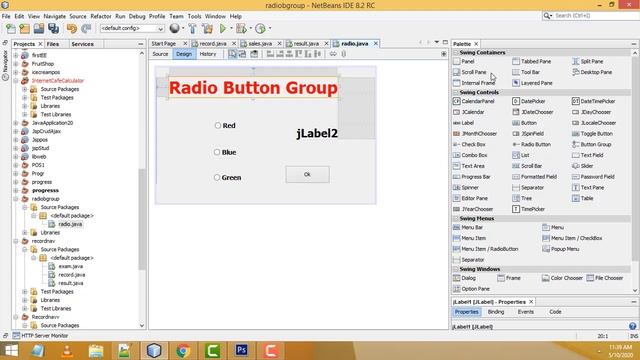
Task: Select jLabel2 in the design form
Action: click(x=317, y=133)
